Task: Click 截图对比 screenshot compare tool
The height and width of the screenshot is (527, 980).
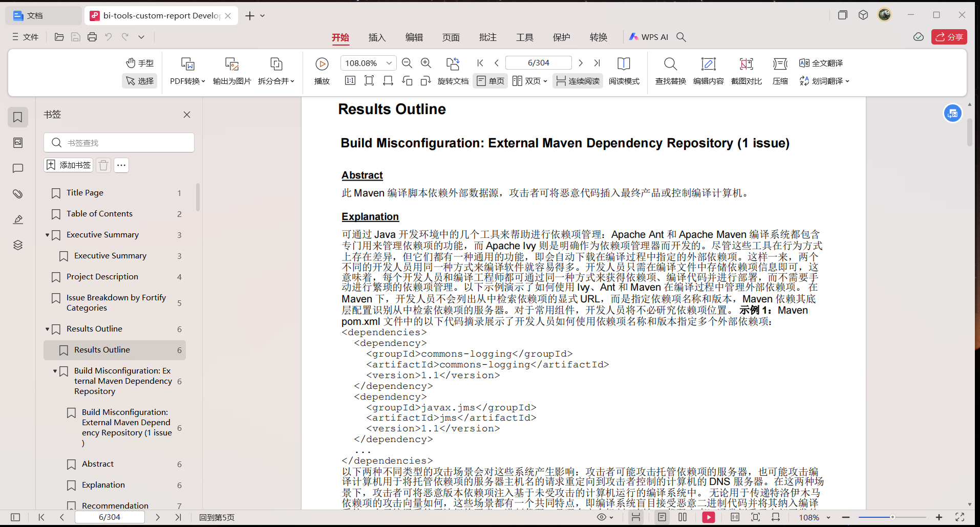Action: click(x=747, y=71)
